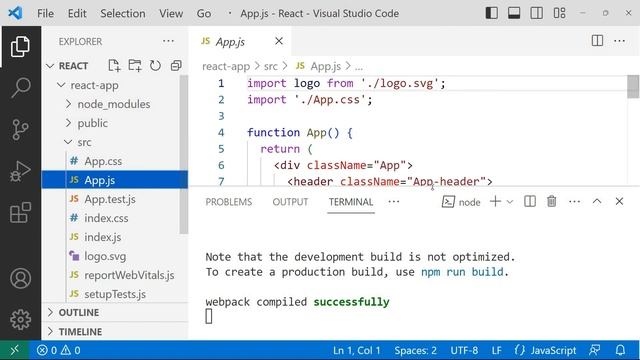Maximize the panel size with caret
This screenshot has width=640, height=360.
click(597, 201)
